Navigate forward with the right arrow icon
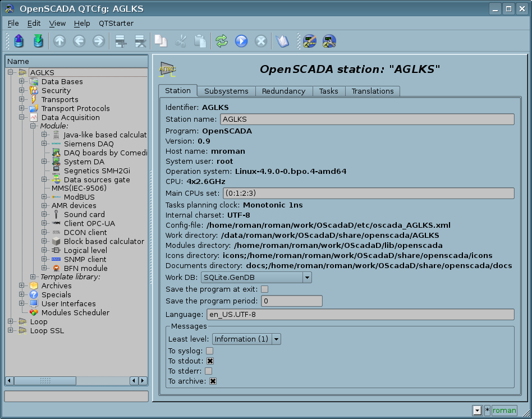532x419 pixels. coord(99,42)
